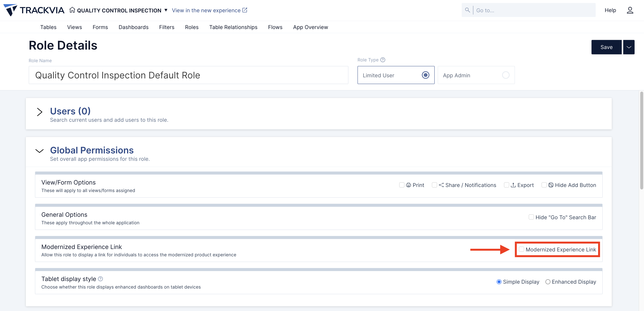Viewport: 644px width, 311px height.
Task: Click the Role Type help icon
Action: (x=383, y=60)
